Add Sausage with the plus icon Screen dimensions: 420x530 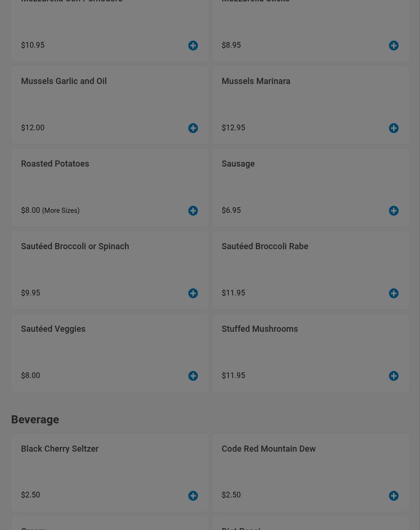[x=394, y=210]
